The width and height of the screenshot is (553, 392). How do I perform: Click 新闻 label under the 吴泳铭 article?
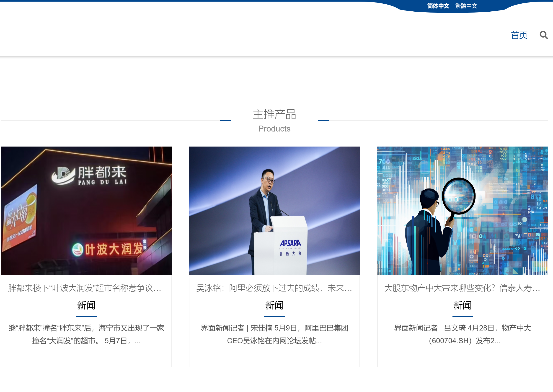pos(274,305)
